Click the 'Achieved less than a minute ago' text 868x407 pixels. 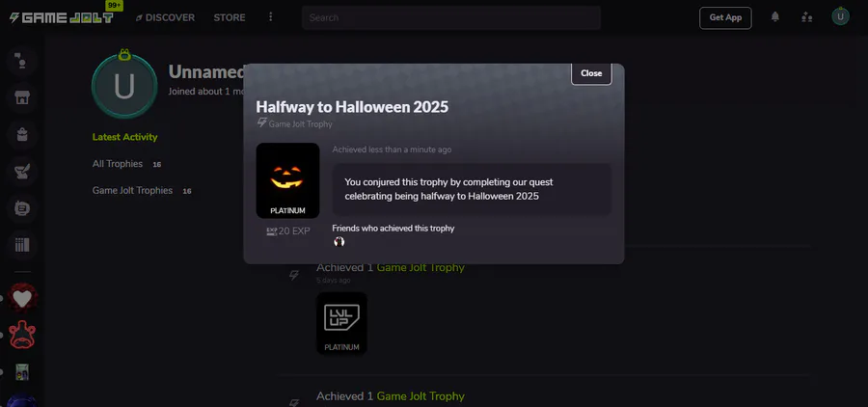[x=392, y=149]
